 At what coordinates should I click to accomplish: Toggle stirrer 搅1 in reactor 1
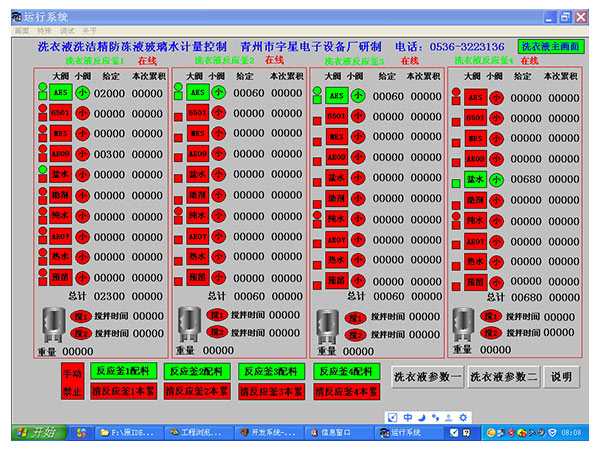[81, 315]
